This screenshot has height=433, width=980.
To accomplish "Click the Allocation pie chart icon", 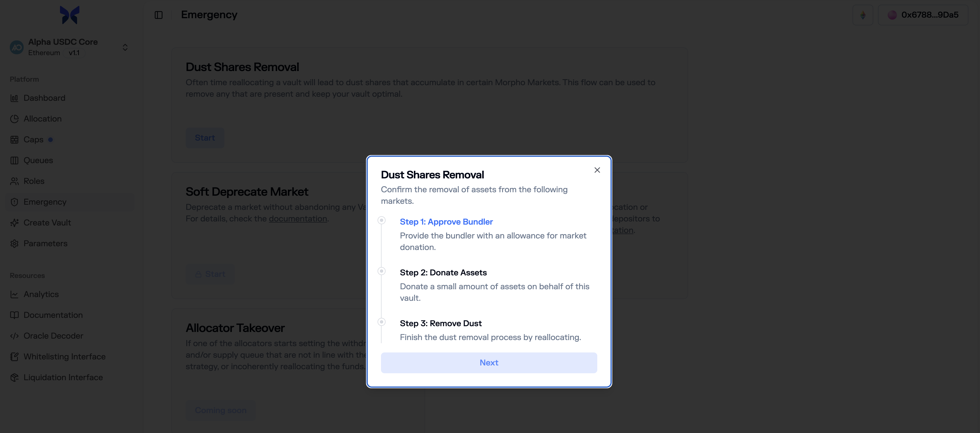I will point(14,119).
